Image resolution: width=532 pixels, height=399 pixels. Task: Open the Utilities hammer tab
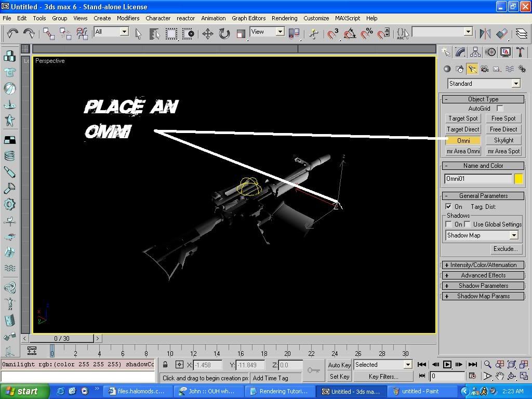point(520,52)
